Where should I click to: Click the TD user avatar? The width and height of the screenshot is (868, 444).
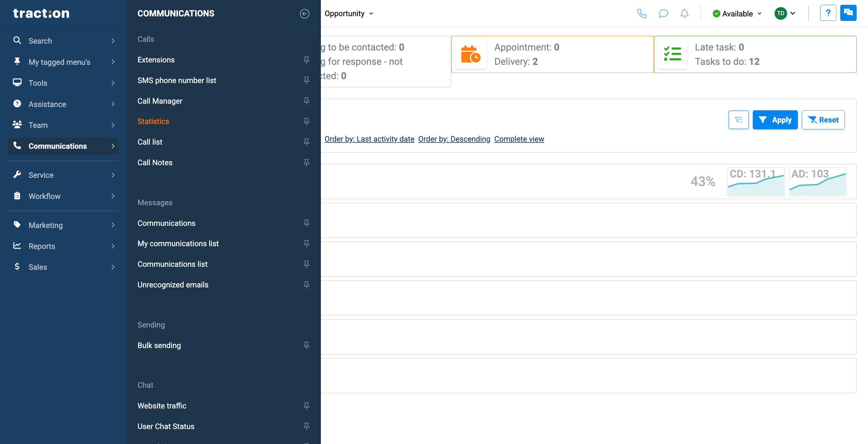coord(780,13)
